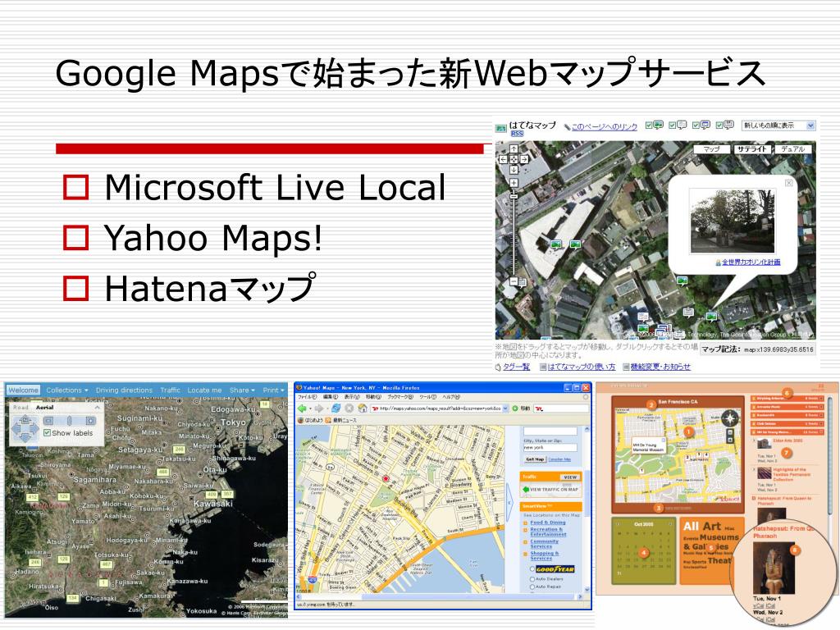Screen dimensions: 840x630
Task: Pan Live Local map right with compass arrow
Action: click(34, 430)
